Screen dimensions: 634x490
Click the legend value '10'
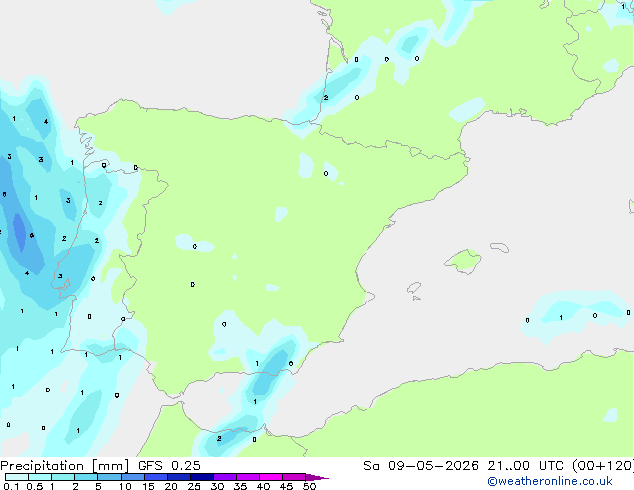coord(125,486)
